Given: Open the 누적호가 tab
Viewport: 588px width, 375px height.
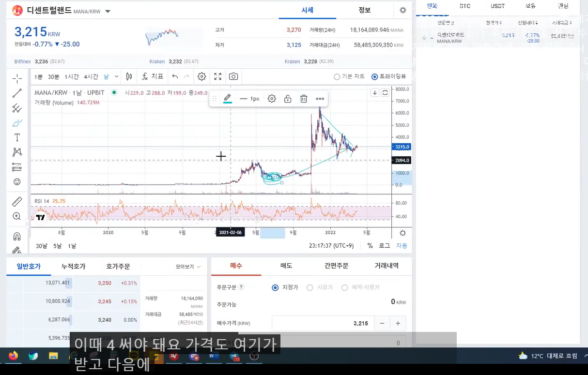Looking at the screenshot, I should 74,267.
